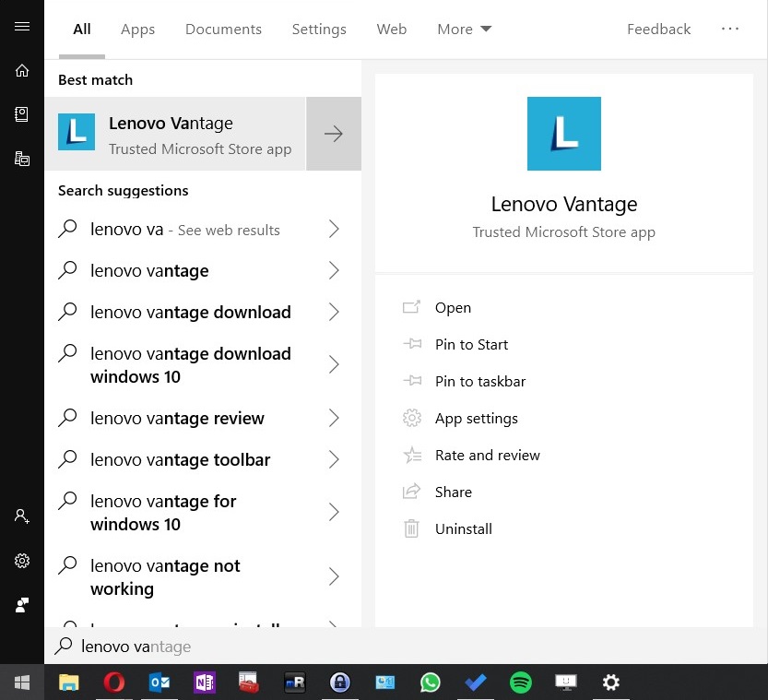Switch to the Documents tab
The image size is (768, 700).
[223, 30]
